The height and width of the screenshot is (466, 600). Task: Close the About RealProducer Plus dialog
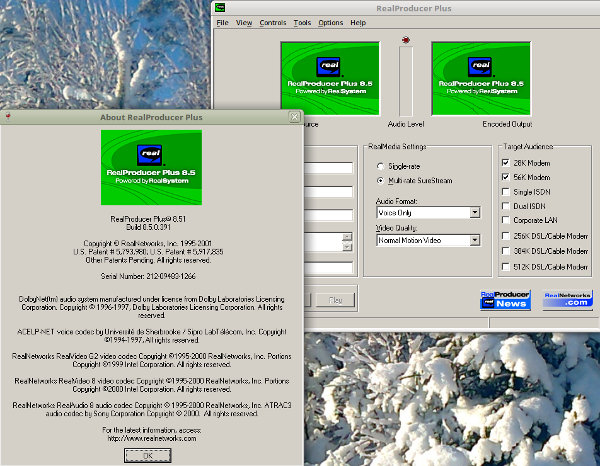(294, 117)
